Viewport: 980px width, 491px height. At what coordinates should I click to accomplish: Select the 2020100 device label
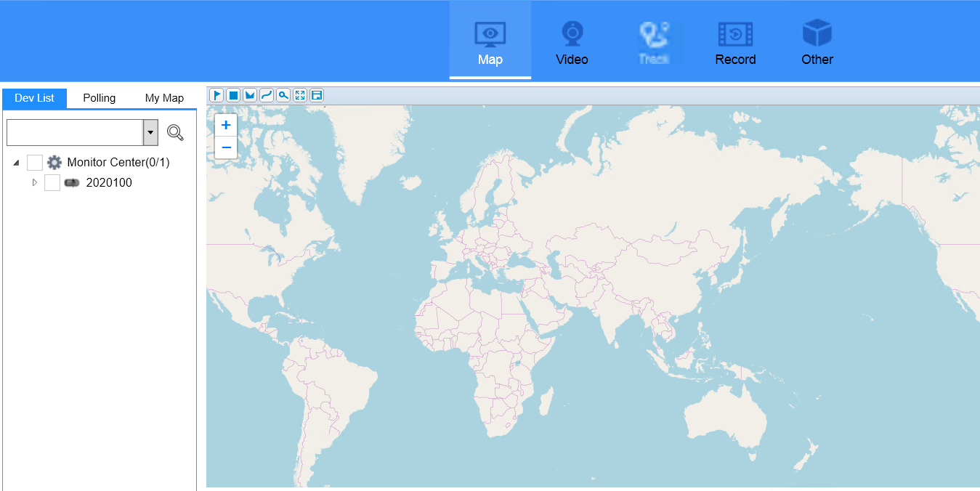click(109, 183)
